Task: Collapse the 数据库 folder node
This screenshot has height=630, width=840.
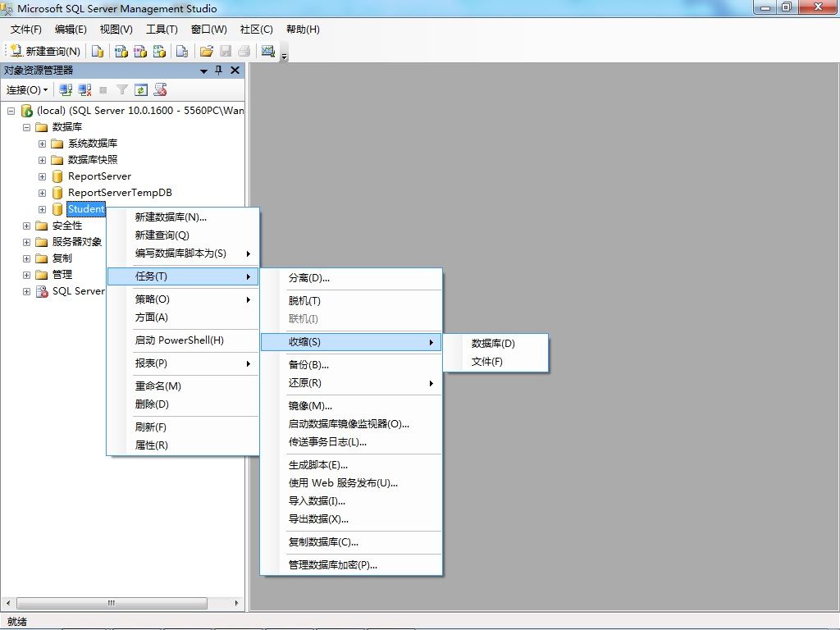Action: (26, 127)
